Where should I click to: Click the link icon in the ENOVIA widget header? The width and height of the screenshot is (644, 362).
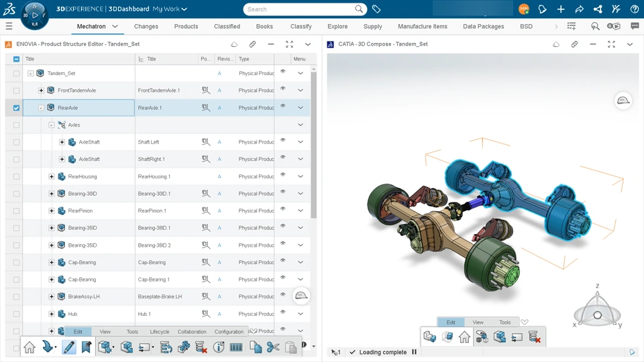coord(252,44)
